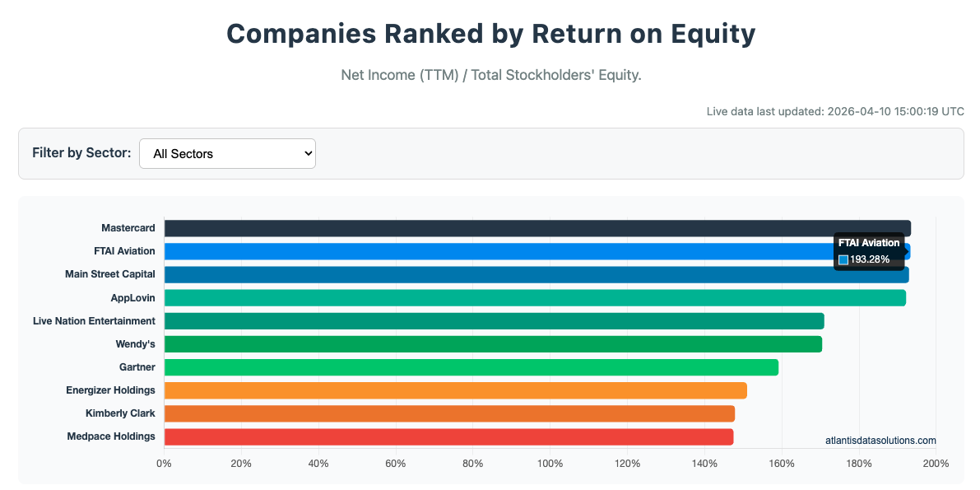Click the Net Income subtitle text
980x490 pixels.
tap(490, 75)
